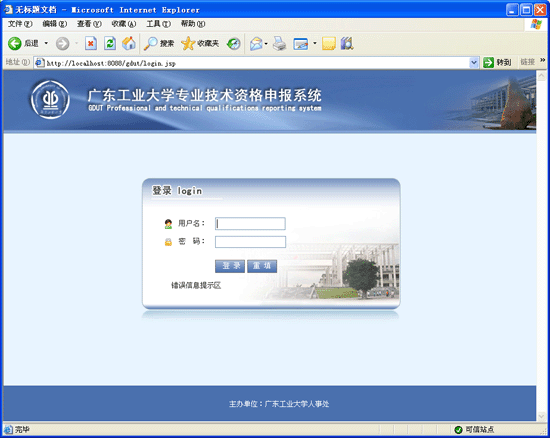Open the History clock icon
Screen dimensions: 550x438
pos(234,43)
